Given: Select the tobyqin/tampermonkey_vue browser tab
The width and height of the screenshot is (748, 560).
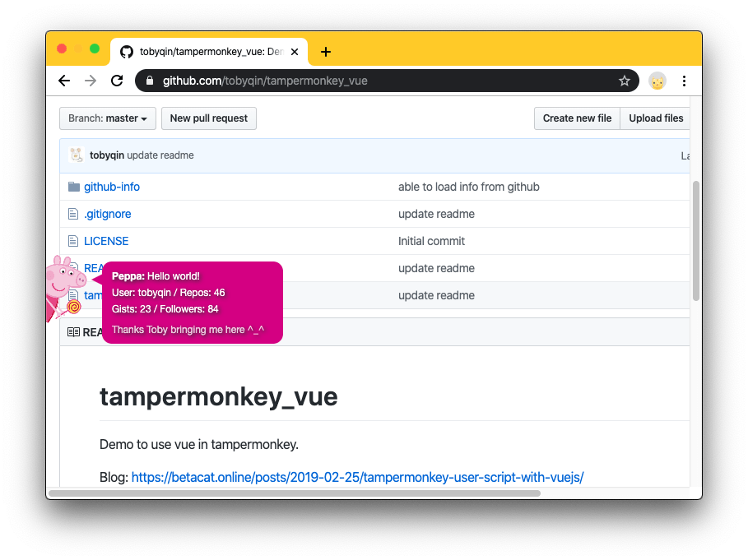Looking at the screenshot, I should 209,52.
